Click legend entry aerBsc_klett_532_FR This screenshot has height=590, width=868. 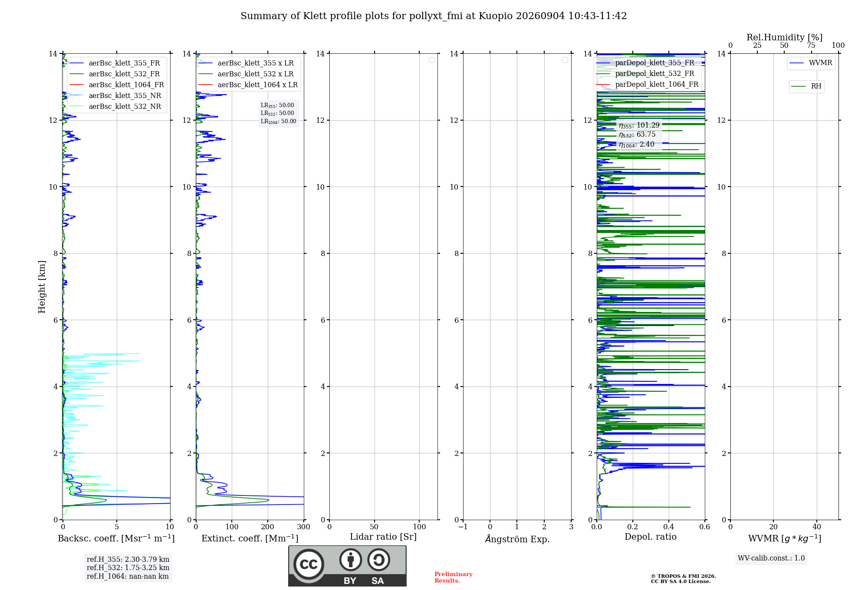point(124,74)
